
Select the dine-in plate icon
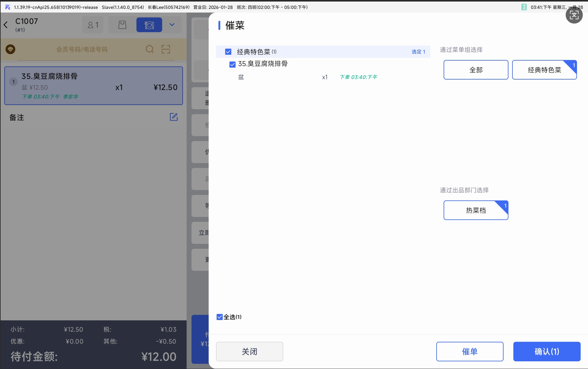[149, 25]
